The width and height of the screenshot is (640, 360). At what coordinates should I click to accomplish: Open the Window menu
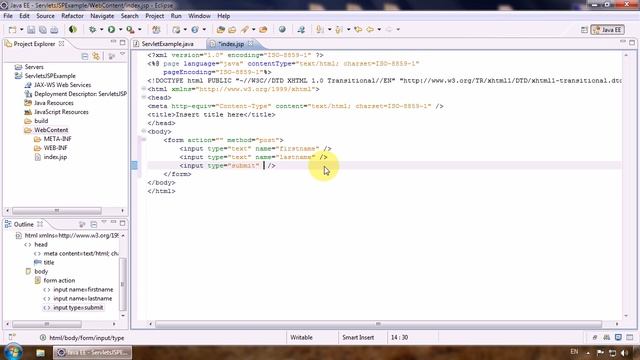[199, 16]
